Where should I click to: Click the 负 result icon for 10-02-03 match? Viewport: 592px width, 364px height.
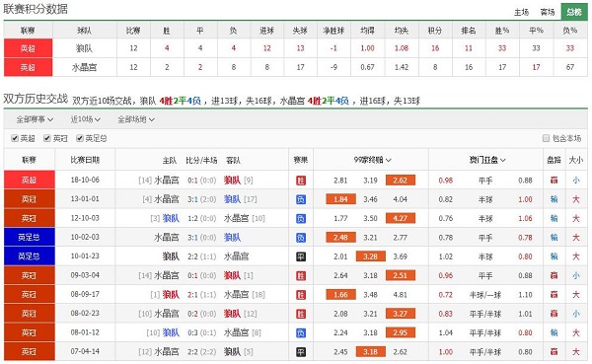pyautogui.click(x=301, y=238)
